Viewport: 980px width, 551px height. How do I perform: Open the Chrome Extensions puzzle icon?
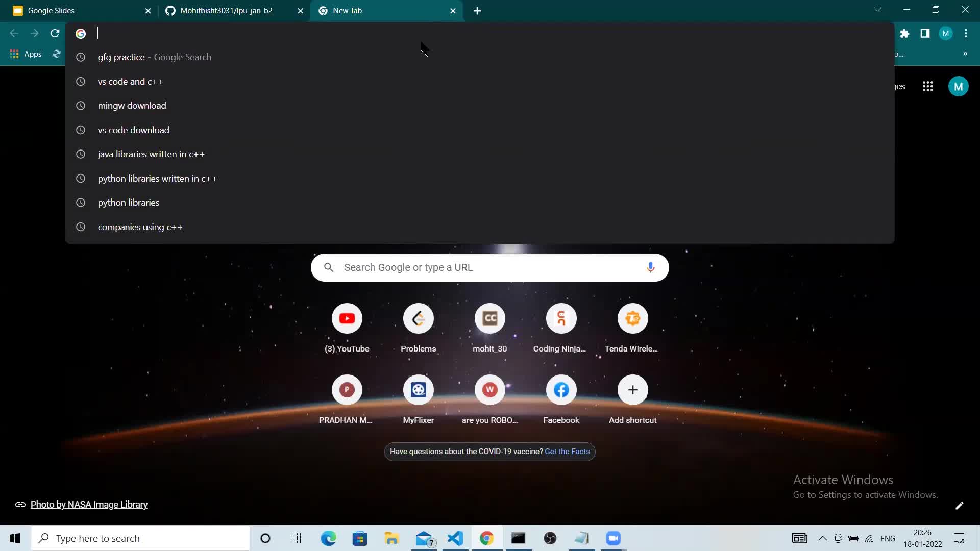[x=904, y=33]
